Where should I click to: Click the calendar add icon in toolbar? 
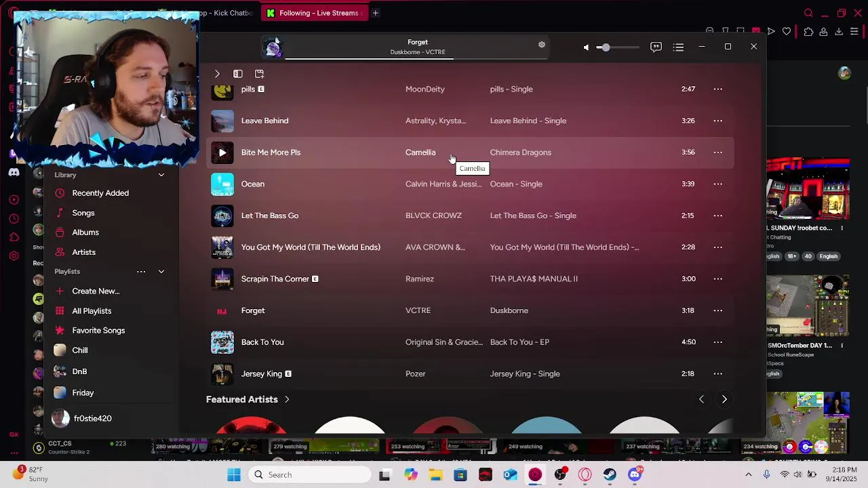pos(259,74)
